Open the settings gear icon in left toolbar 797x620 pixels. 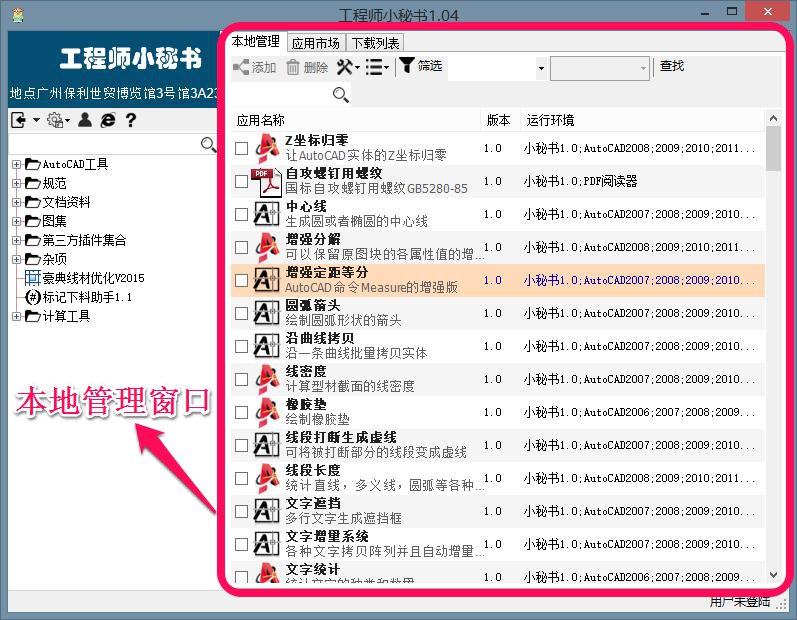click(x=54, y=120)
